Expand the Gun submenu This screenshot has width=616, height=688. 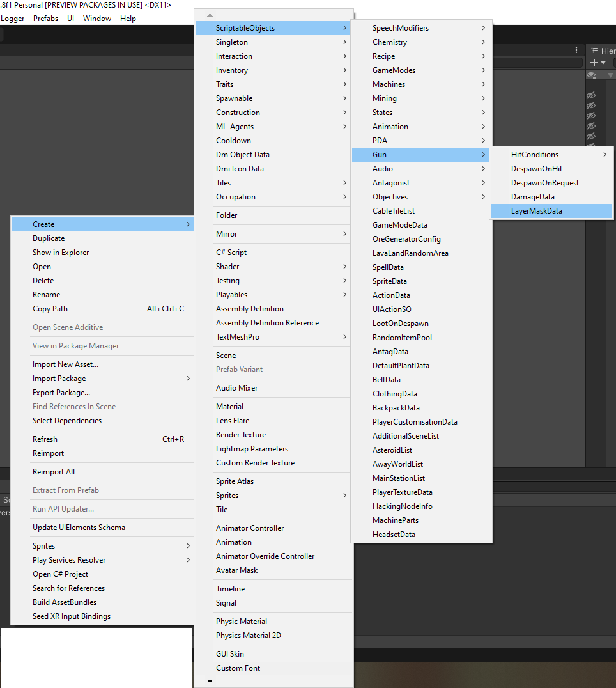[421, 155]
